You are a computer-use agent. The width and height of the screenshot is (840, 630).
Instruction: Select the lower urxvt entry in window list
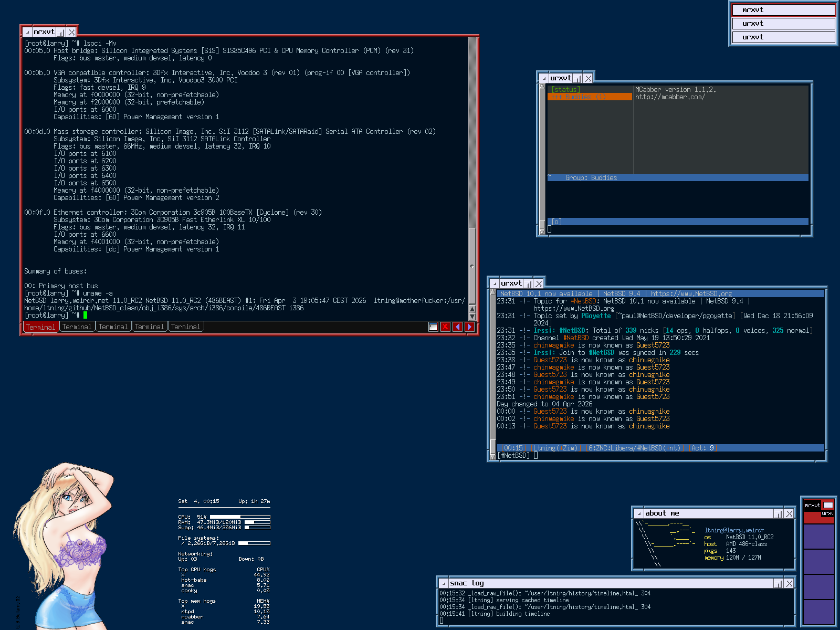click(783, 37)
